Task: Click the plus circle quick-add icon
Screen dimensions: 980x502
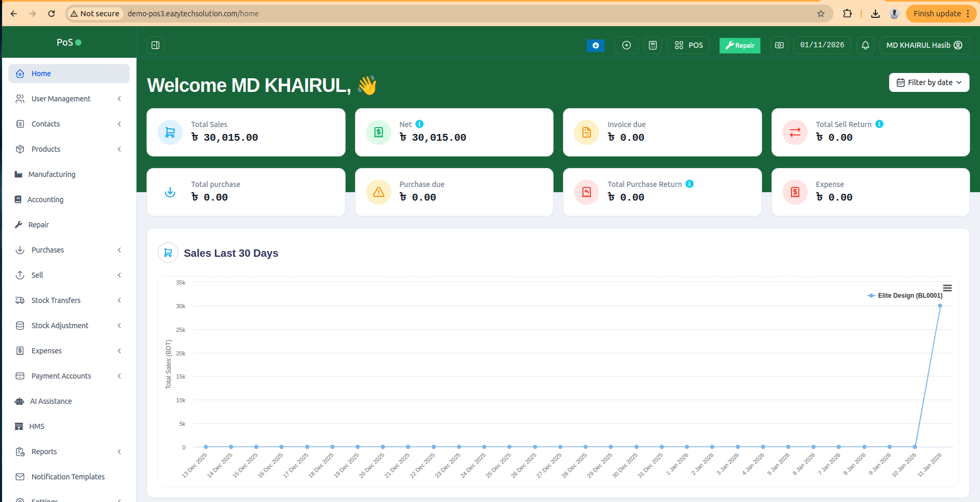Action: click(626, 45)
